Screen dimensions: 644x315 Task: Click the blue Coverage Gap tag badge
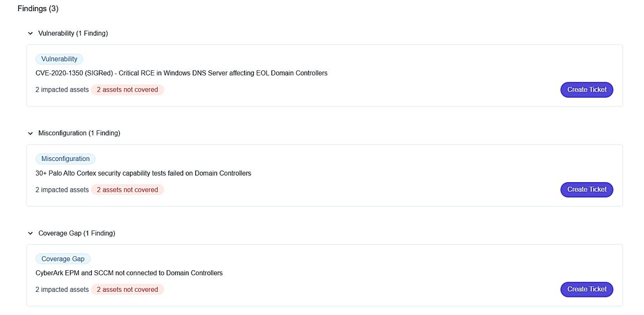click(63, 259)
